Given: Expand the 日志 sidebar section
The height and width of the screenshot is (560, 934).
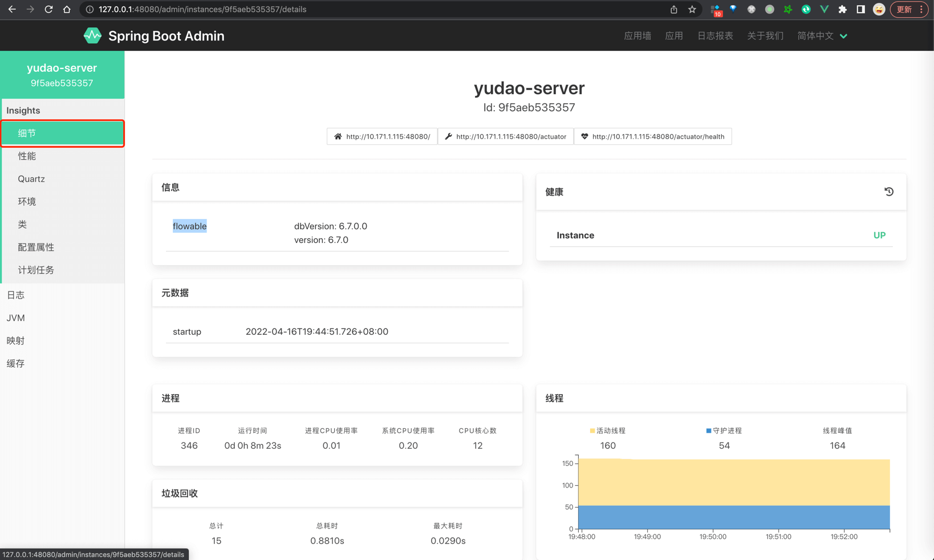Looking at the screenshot, I should point(16,295).
